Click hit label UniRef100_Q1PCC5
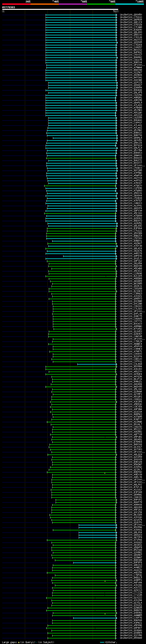Image resolution: width=146 pixels, height=644 pixels. 131,83
